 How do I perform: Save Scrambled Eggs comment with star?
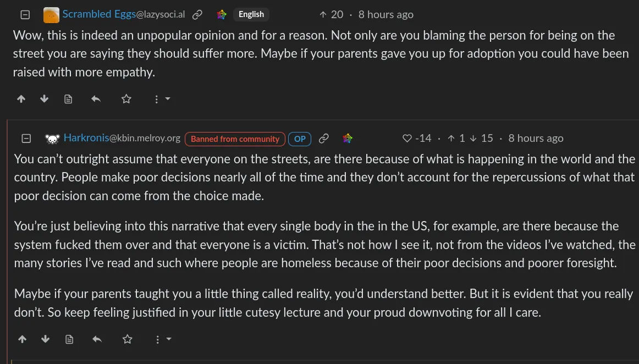click(126, 99)
